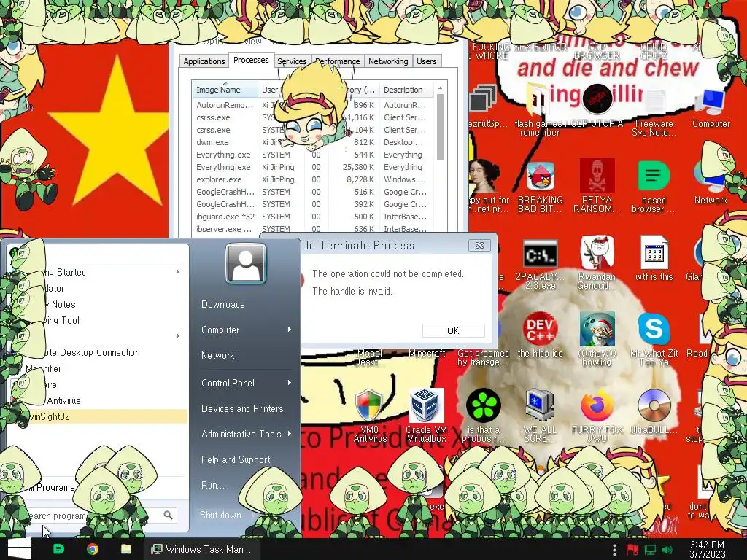Click the Start menu search magnifier icon
This screenshot has width=747, height=560.
point(169,515)
